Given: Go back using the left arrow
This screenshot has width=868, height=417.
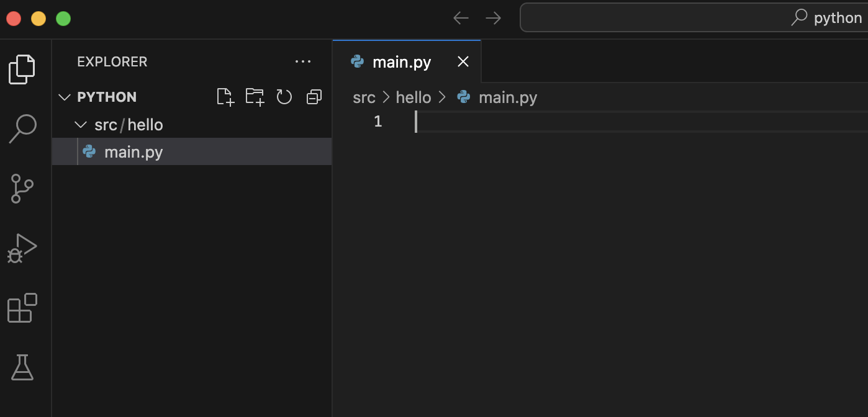Looking at the screenshot, I should tap(461, 18).
